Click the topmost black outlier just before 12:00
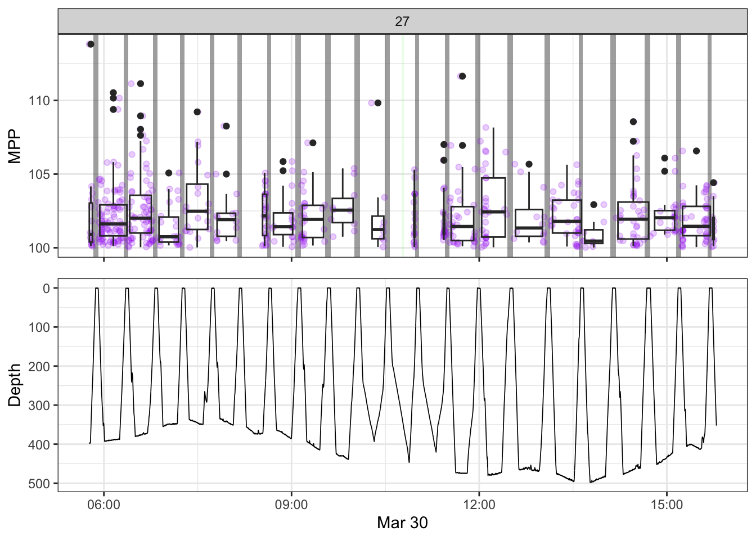The width and height of the screenshot is (756, 540). (x=462, y=76)
